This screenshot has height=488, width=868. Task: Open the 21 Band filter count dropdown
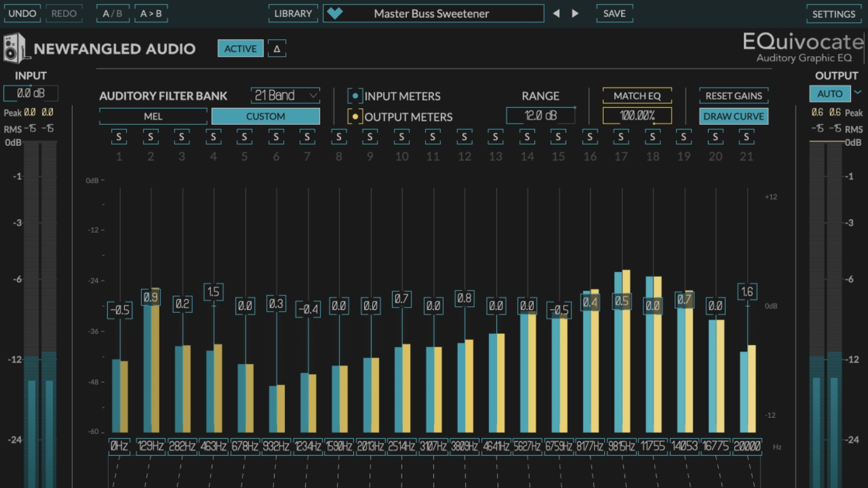pyautogui.click(x=285, y=95)
